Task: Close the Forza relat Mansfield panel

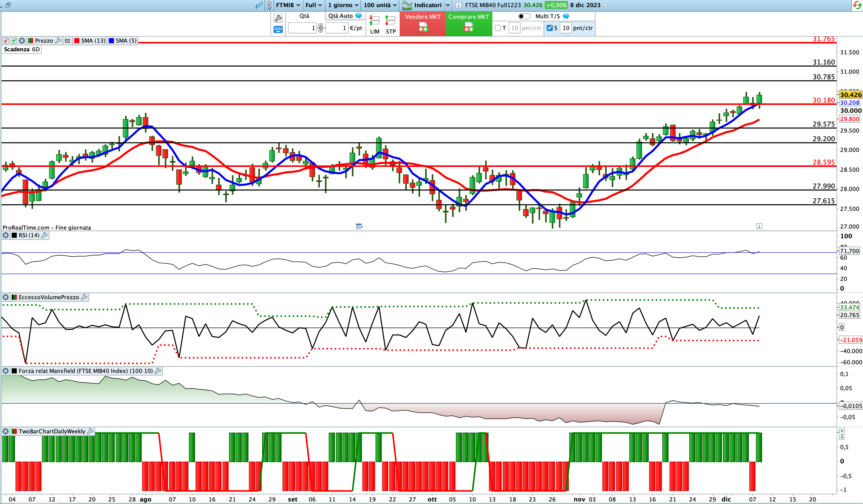Action: click(6, 371)
